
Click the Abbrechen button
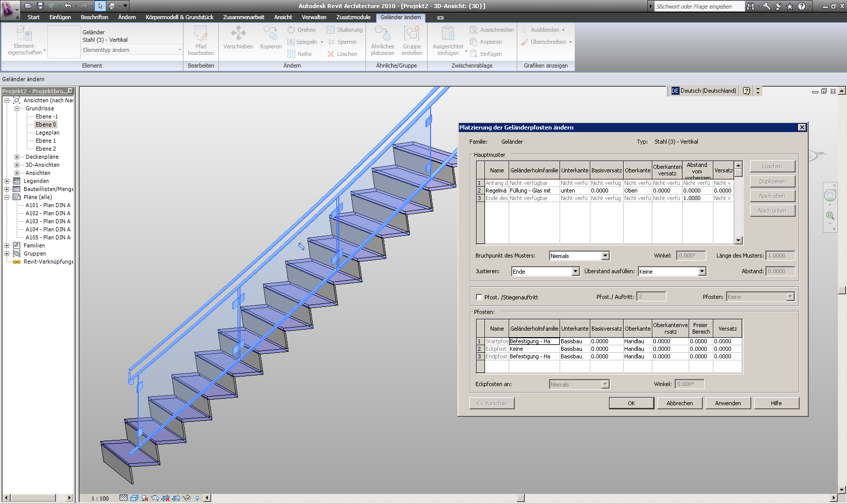[680, 403]
